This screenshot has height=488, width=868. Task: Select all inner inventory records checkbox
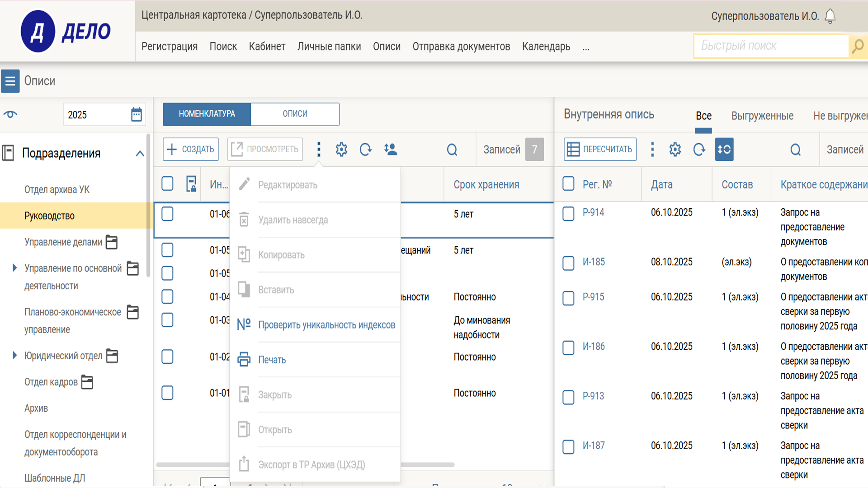pyautogui.click(x=568, y=184)
